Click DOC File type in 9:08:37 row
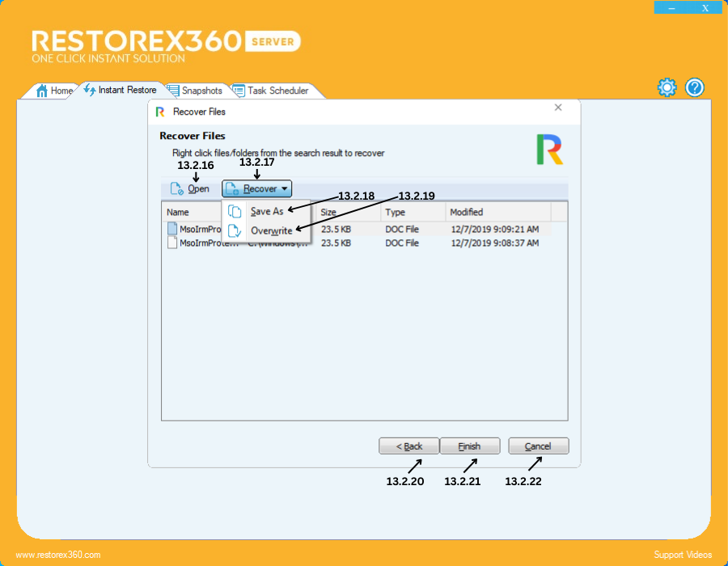The width and height of the screenshot is (728, 566). 401,243
